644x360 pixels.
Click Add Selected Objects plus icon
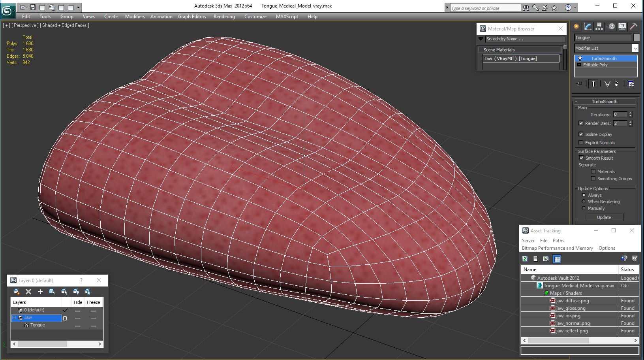click(x=40, y=292)
